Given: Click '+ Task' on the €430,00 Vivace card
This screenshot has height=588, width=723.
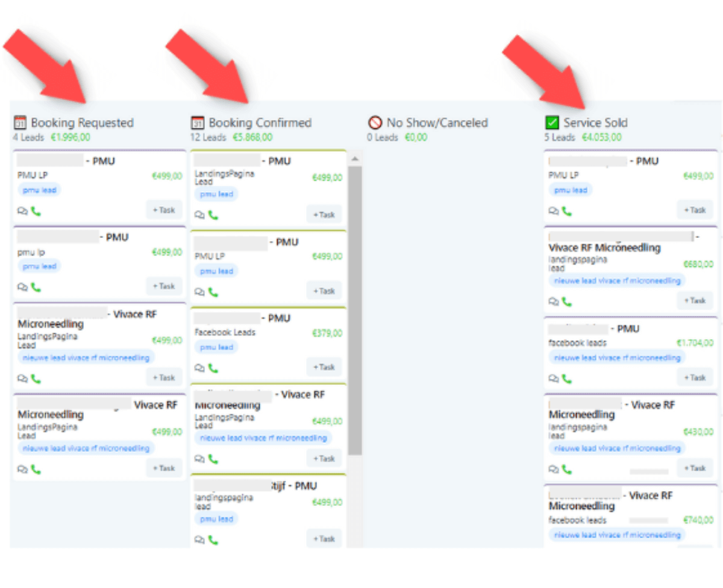Looking at the screenshot, I should 695,468.
